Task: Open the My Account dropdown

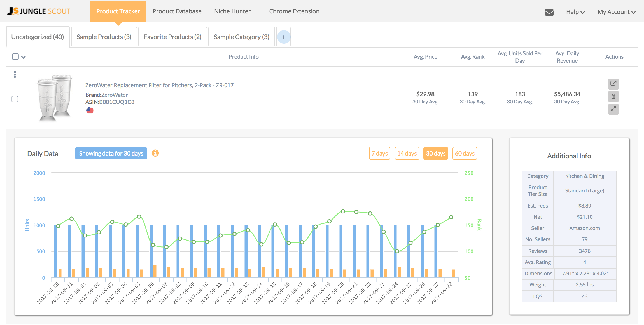Action: [617, 12]
